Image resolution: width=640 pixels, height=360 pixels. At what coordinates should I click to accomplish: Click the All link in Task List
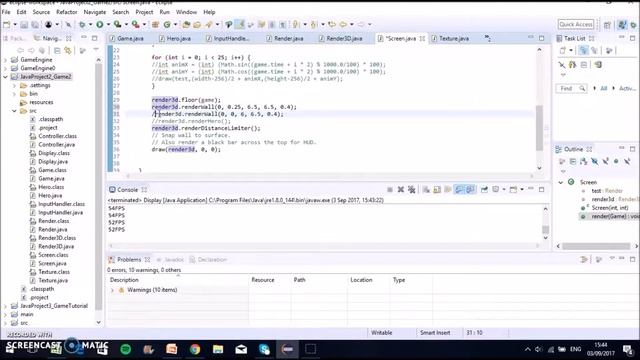(604, 89)
